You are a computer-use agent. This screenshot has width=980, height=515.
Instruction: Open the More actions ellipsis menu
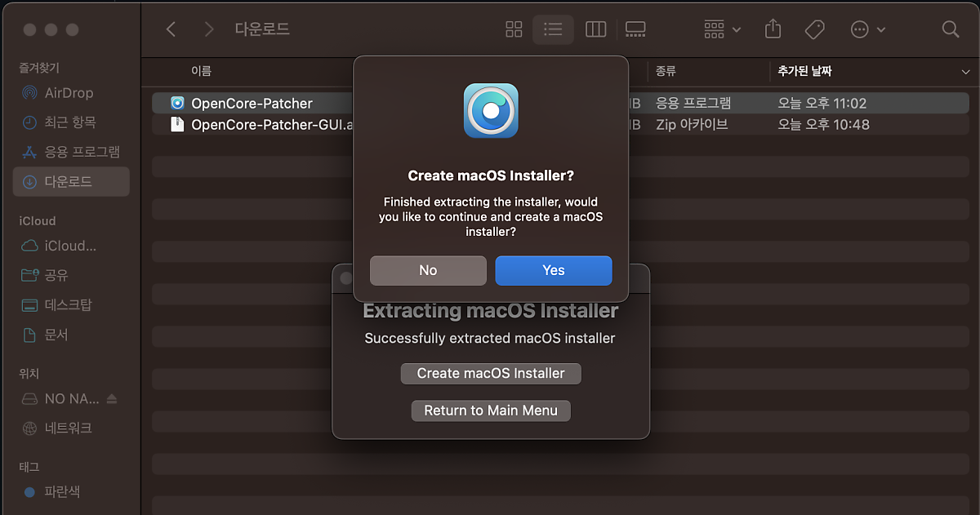(867, 29)
